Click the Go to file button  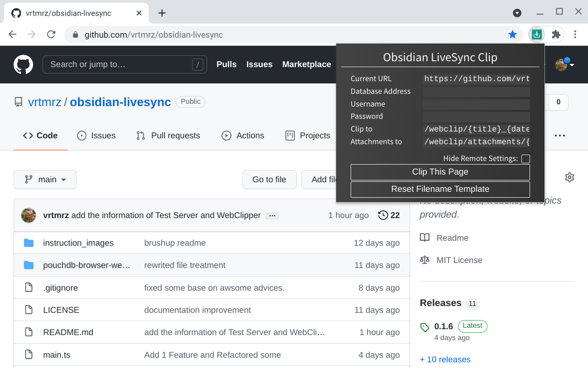click(269, 179)
